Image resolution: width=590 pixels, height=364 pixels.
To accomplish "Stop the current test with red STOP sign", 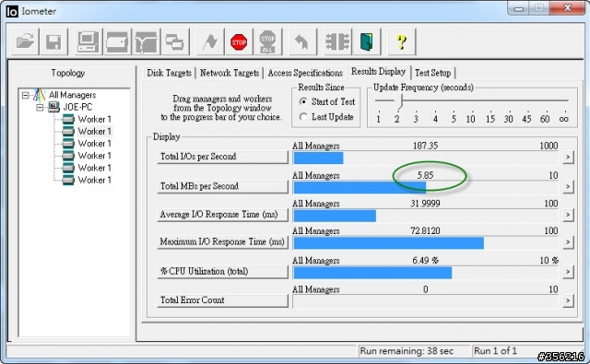I will 239,41.
